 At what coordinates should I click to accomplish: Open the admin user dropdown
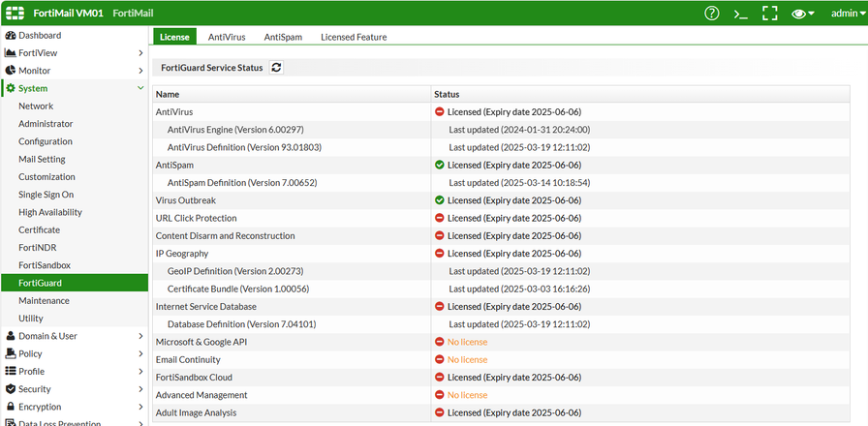(850, 14)
